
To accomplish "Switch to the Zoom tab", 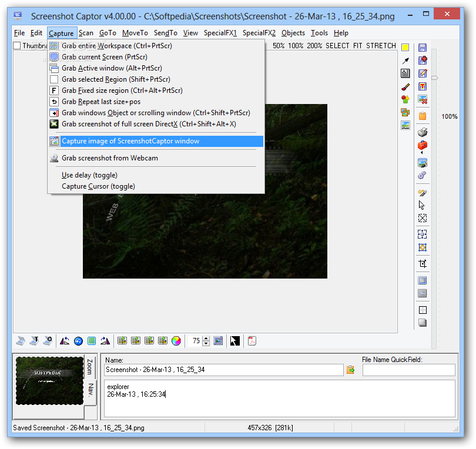I will click(90, 366).
